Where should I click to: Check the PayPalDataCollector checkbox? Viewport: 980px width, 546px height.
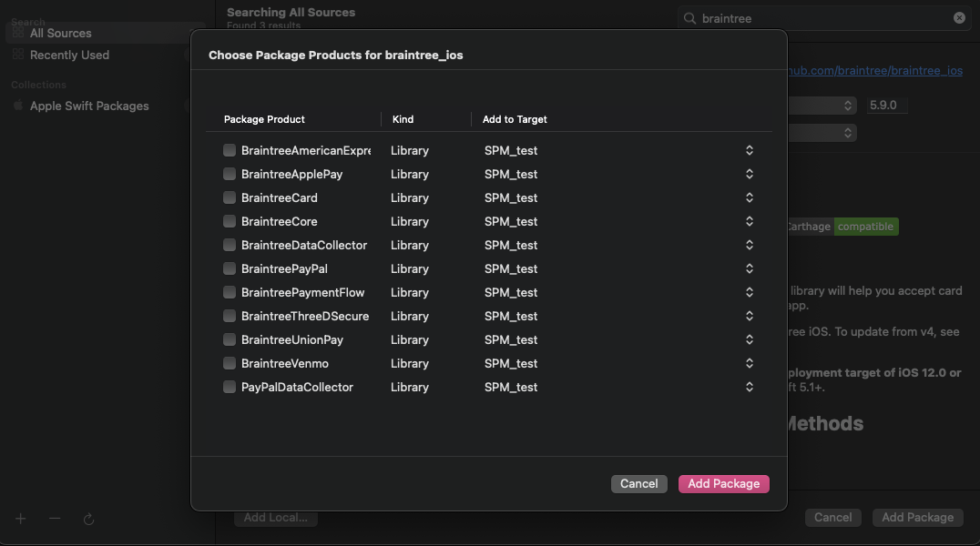(x=230, y=388)
